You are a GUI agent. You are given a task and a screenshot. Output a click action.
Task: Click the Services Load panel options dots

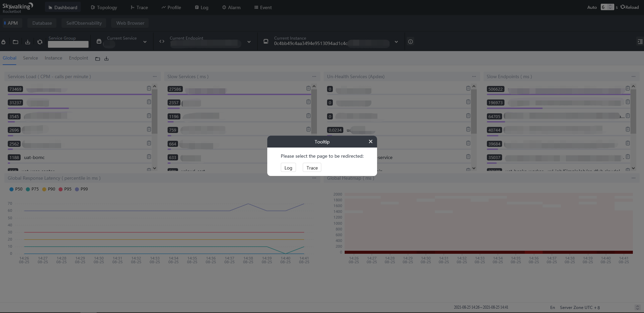tap(155, 76)
